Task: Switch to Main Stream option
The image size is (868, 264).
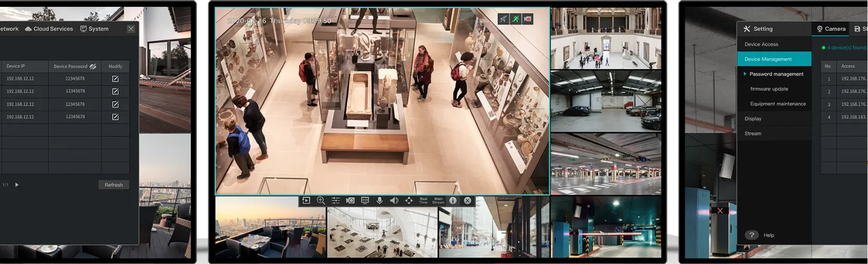Action: (x=438, y=201)
